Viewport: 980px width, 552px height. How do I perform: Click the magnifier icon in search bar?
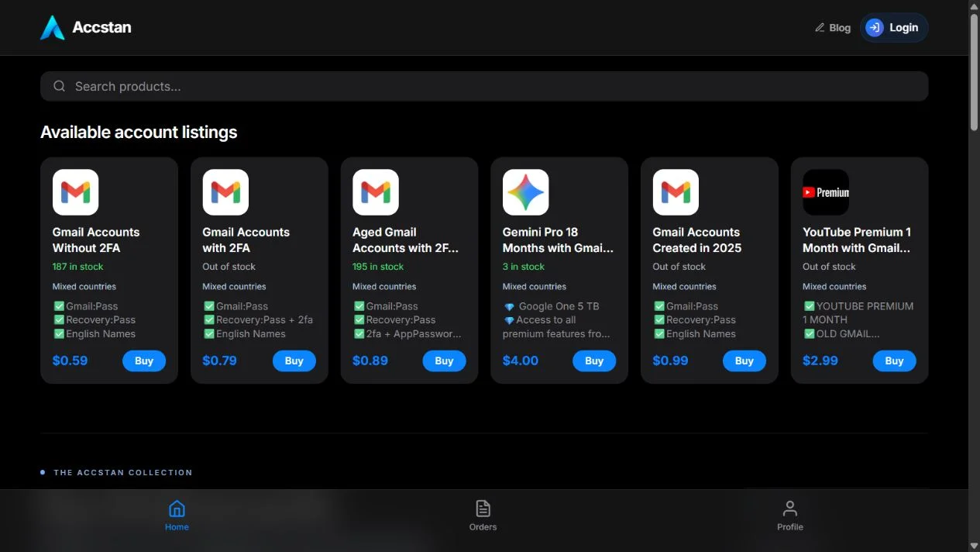tap(59, 86)
